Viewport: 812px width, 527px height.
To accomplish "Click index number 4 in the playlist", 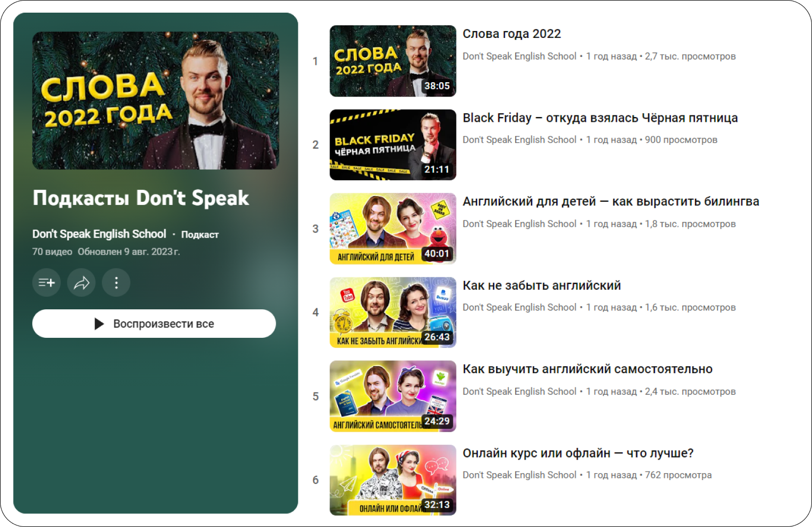I will (x=315, y=313).
